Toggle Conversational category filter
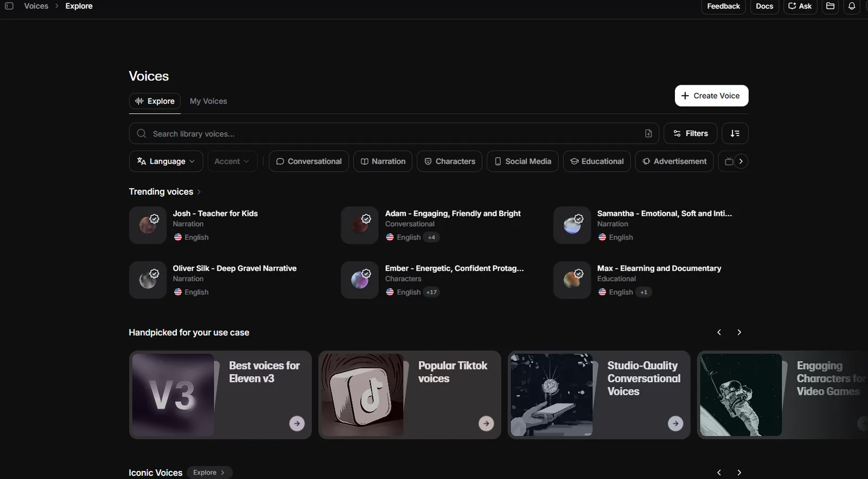The image size is (868, 479). point(309,161)
